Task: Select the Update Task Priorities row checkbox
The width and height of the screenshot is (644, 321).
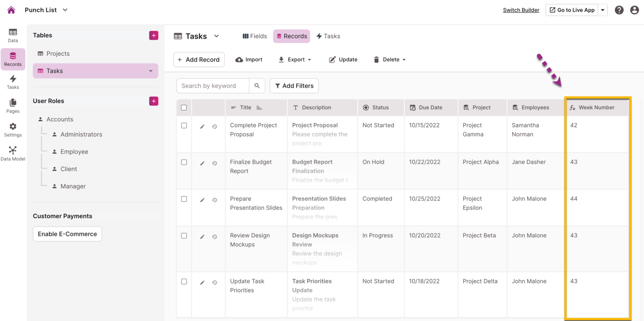Action: point(184,282)
